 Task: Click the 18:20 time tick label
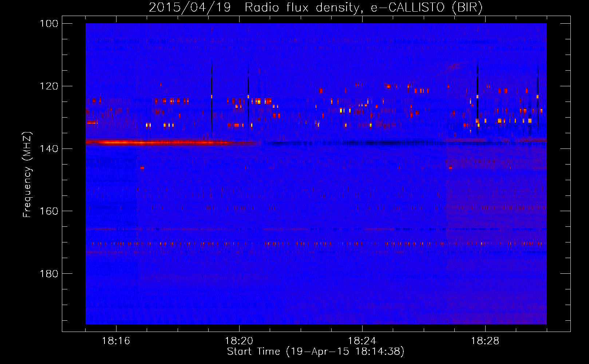coord(239,341)
